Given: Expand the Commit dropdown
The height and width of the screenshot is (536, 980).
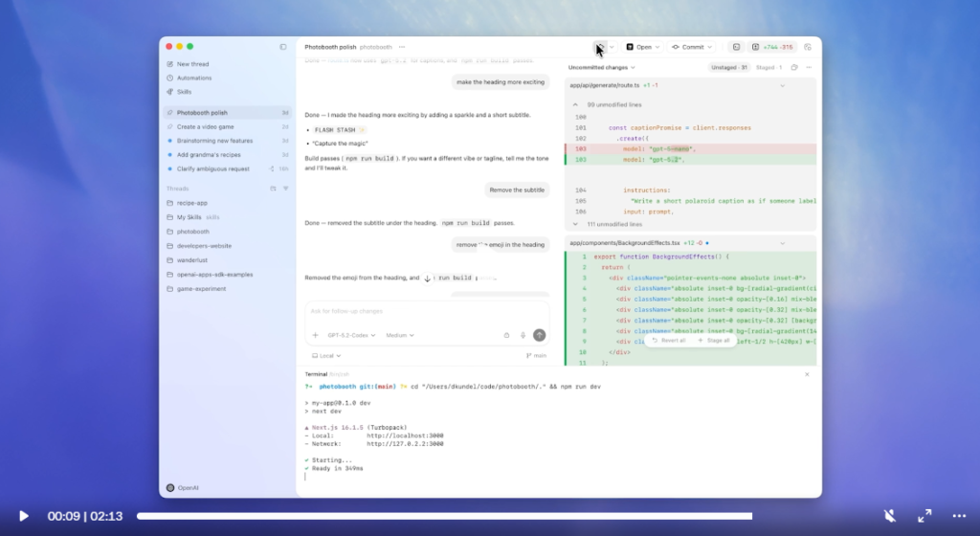Looking at the screenshot, I should click(x=692, y=46).
